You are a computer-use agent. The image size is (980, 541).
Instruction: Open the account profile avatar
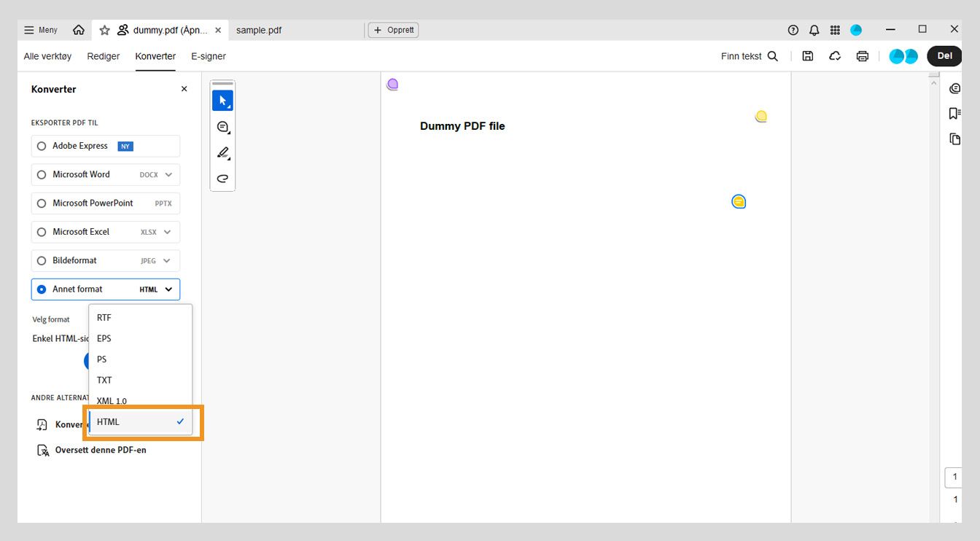pyautogui.click(x=856, y=30)
